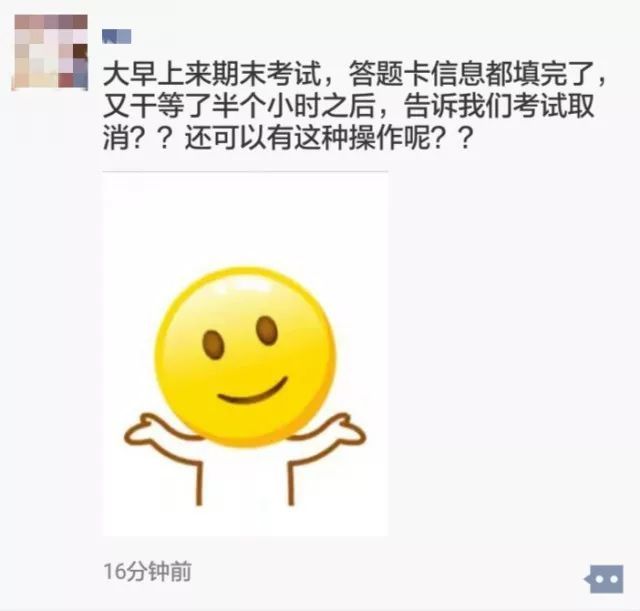640x611 pixels.
Task: Click the smiley's left brown eye
Action: (x=213, y=344)
